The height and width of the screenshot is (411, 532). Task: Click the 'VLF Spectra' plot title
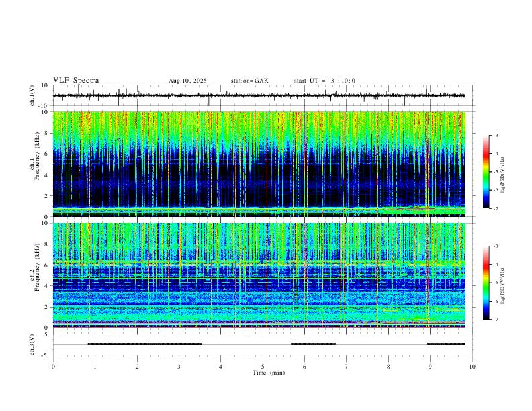point(76,81)
